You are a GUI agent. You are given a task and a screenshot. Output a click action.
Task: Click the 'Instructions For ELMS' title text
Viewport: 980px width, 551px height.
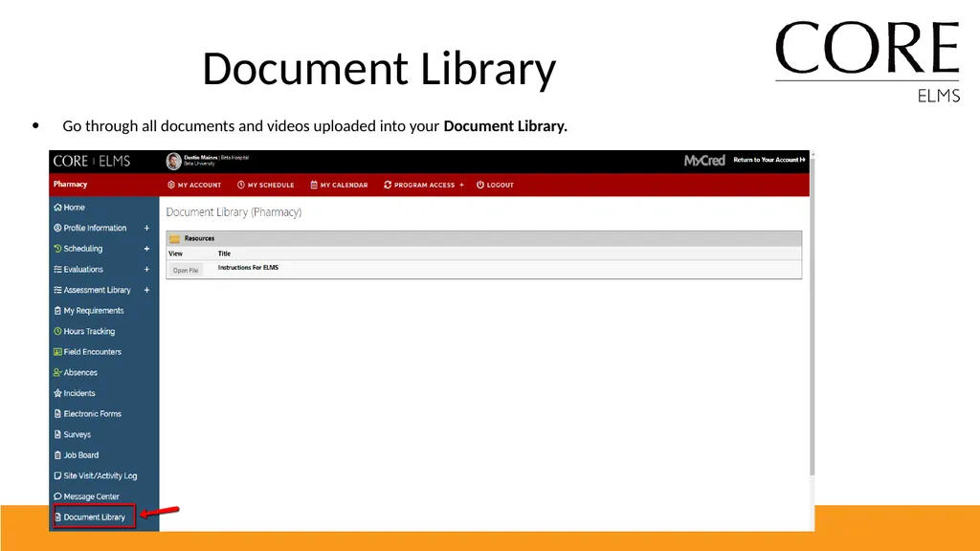coord(248,268)
